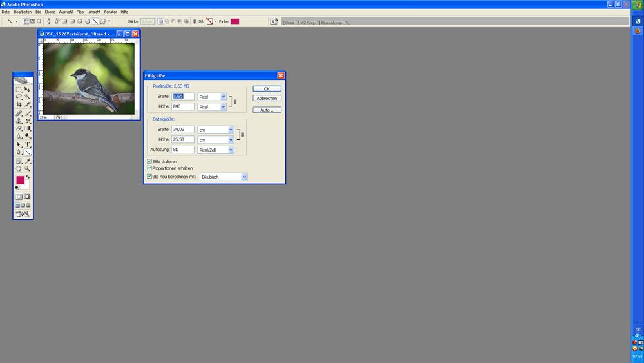
Task: Select the Crop tool
Action: (x=19, y=104)
